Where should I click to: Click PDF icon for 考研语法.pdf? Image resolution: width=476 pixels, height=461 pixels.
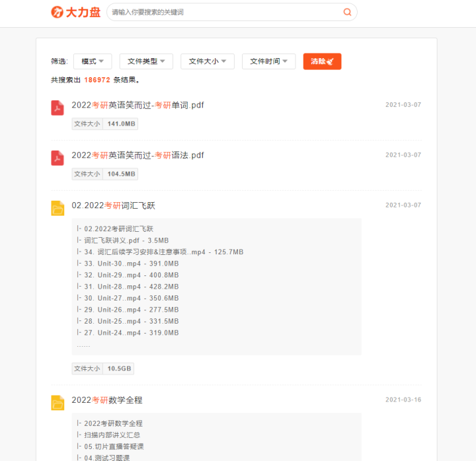[58, 158]
